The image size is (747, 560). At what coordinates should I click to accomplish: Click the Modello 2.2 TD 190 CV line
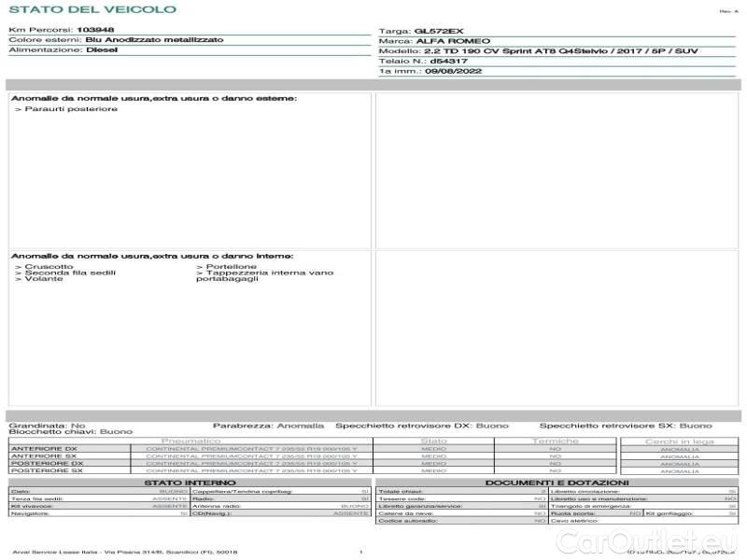point(551,51)
